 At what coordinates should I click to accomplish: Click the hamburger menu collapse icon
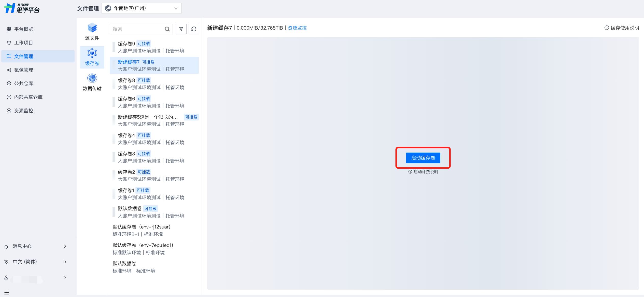[x=7, y=292]
